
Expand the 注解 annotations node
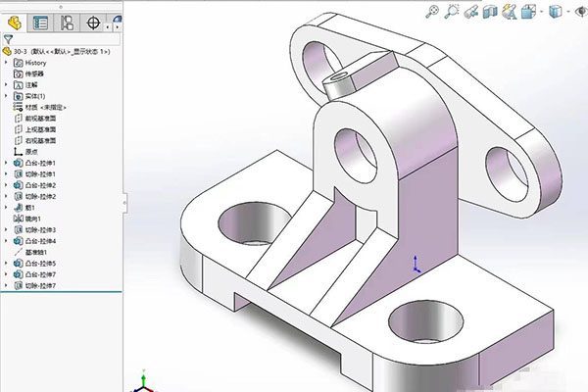[6, 85]
